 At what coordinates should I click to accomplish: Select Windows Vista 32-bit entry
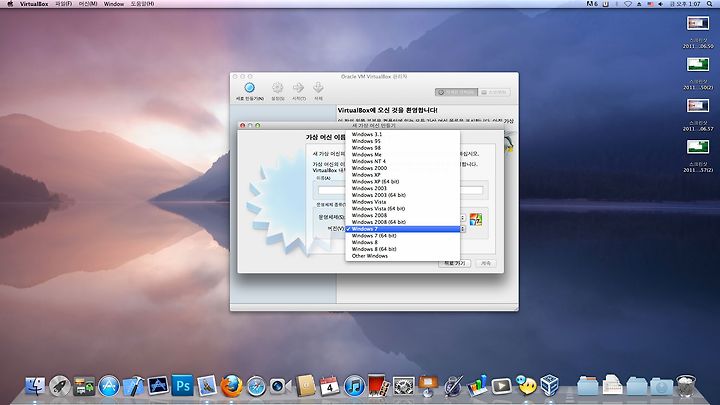(402, 202)
